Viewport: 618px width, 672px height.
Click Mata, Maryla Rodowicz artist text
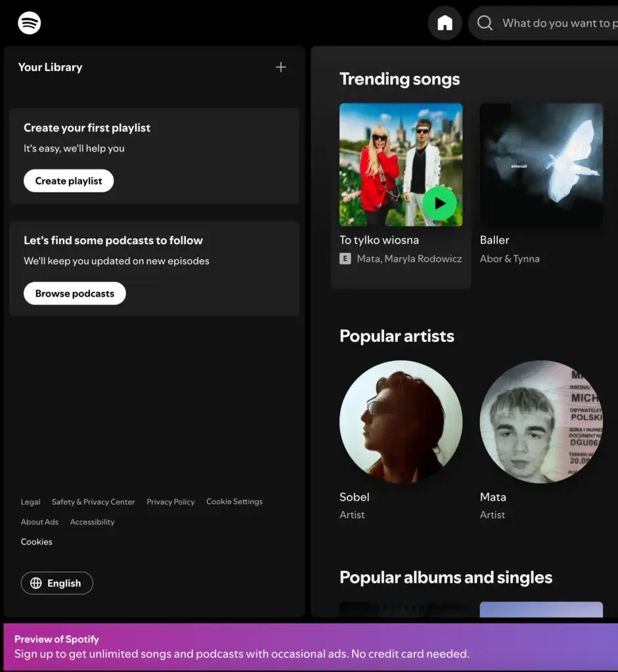pyautogui.click(x=409, y=259)
